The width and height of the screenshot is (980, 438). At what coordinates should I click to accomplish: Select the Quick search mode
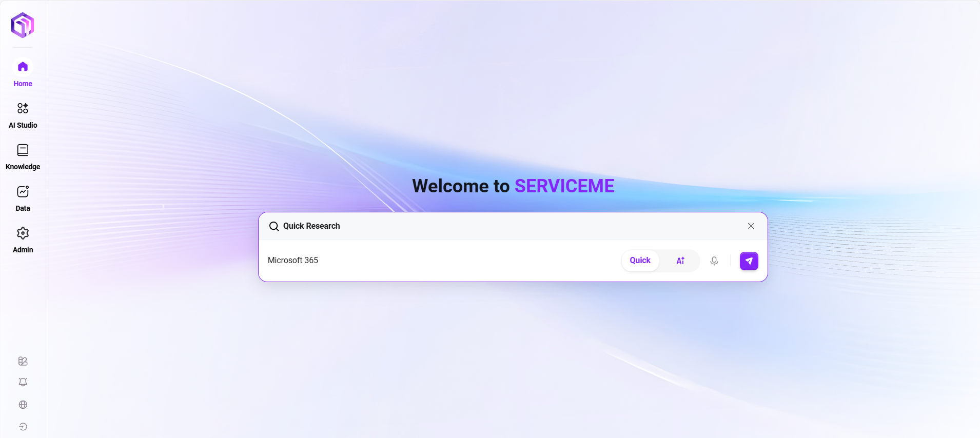click(640, 261)
